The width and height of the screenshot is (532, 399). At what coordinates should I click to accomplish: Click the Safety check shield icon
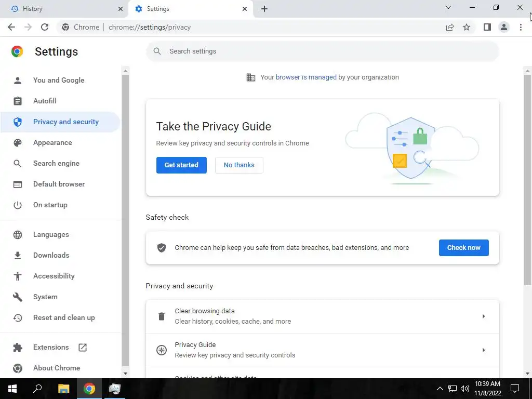[162, 248]
